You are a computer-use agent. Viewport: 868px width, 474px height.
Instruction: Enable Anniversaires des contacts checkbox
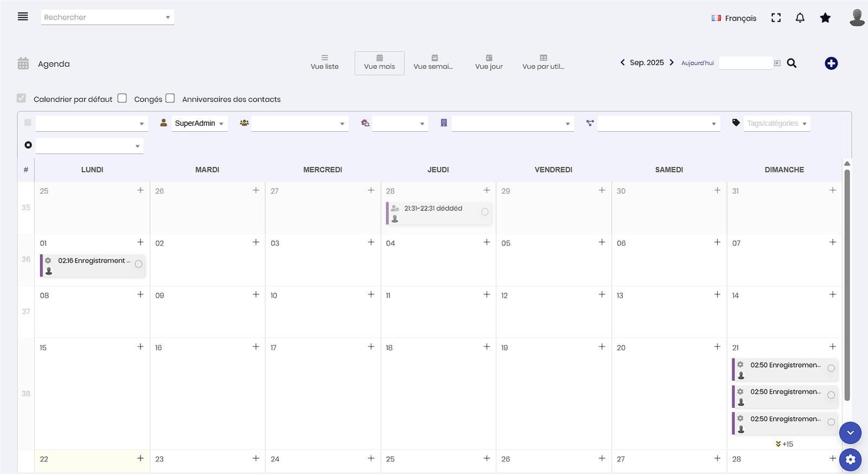click(170, 98)
